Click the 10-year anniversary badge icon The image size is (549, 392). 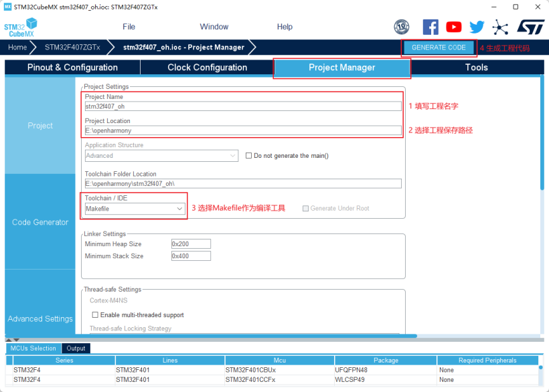tap(401, 27)
